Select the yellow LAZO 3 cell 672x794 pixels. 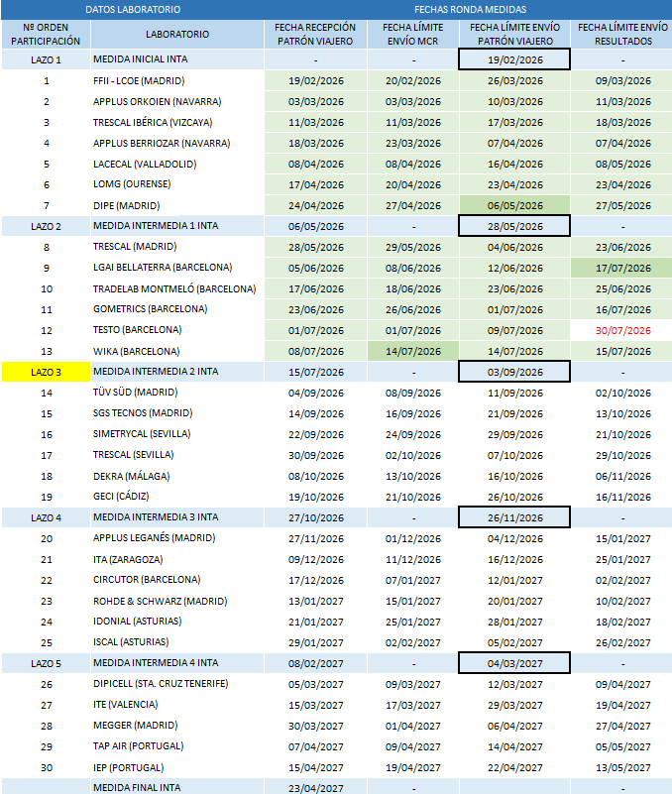[46, 372]
